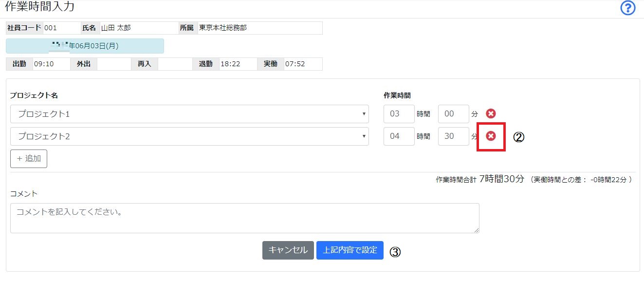This screenshot has width=644, height=281.
Task: Click the 退勤 time value 18:22
Action: (x=238, y=64)
